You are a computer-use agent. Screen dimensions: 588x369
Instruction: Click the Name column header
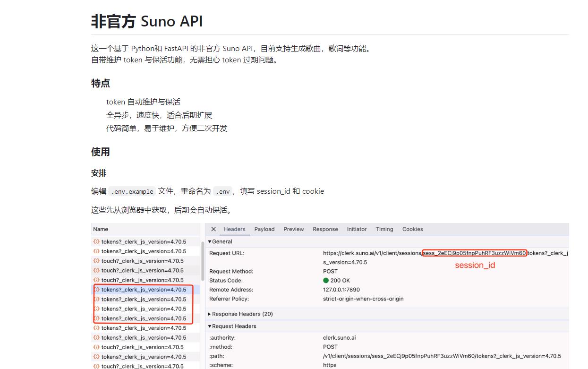click(101, 229)
